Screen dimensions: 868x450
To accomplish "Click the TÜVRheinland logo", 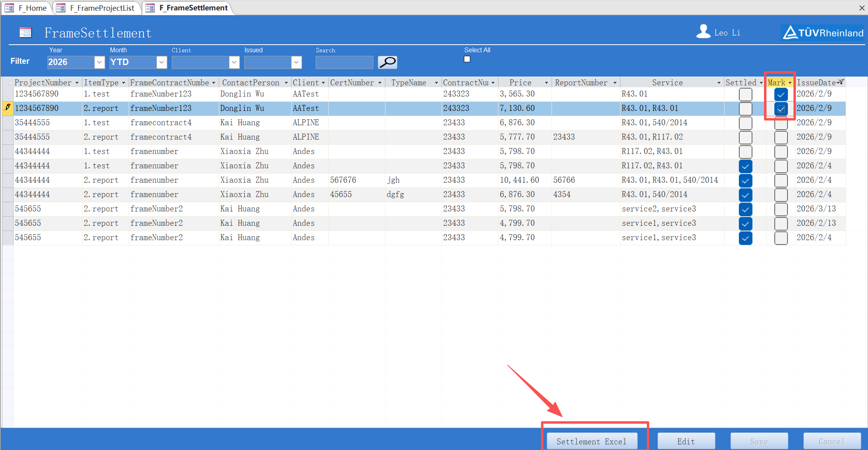I will (823, 33).
